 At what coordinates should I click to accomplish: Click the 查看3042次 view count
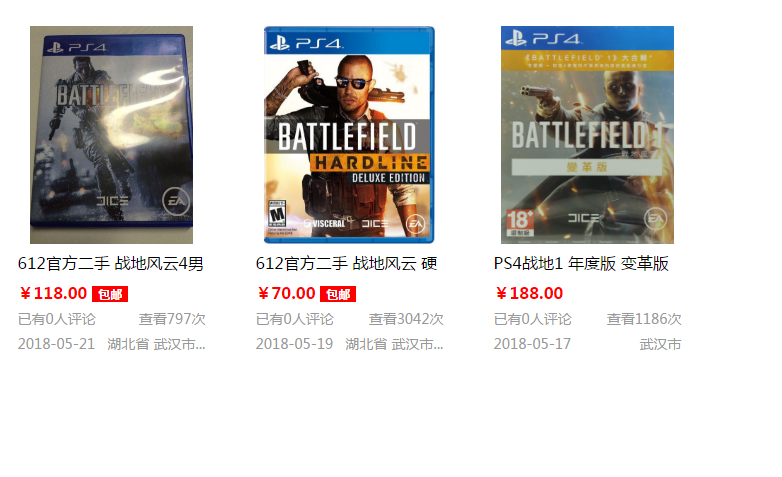click(406, 319)
